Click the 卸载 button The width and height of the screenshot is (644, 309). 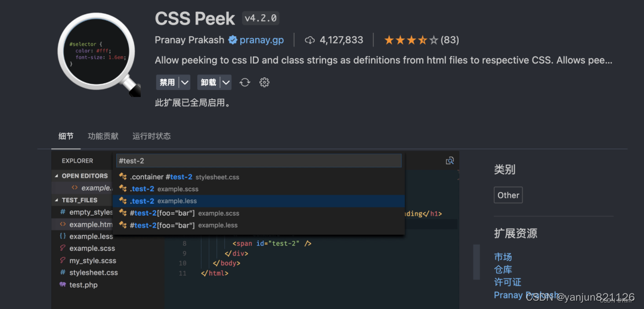click(209, 82)
